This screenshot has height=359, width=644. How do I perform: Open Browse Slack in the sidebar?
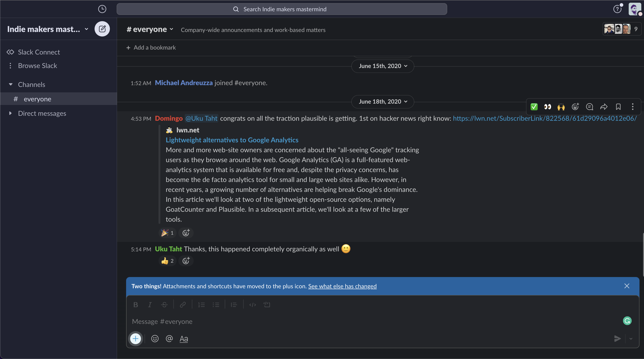pos(38,66)
